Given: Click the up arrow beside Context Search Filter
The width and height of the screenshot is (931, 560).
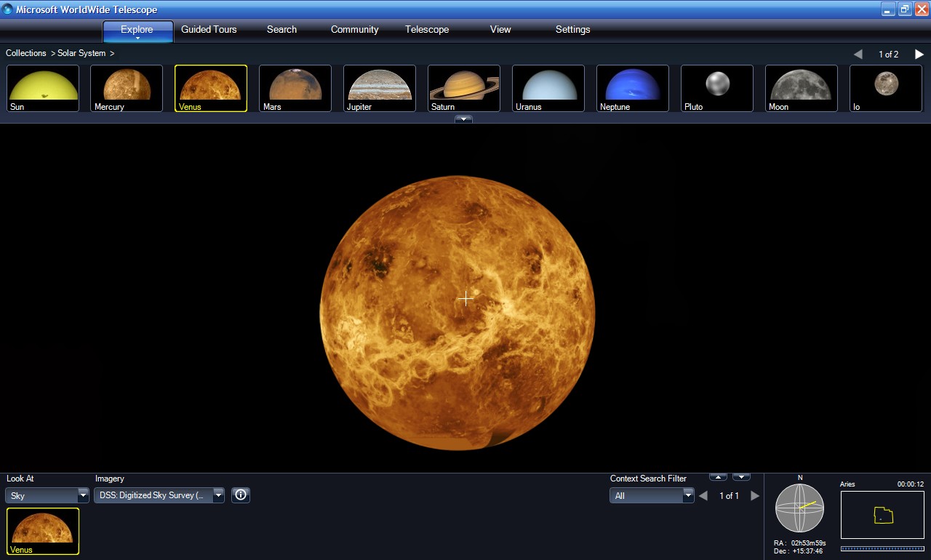Looking at the screenshot, I should click(718, 476).
